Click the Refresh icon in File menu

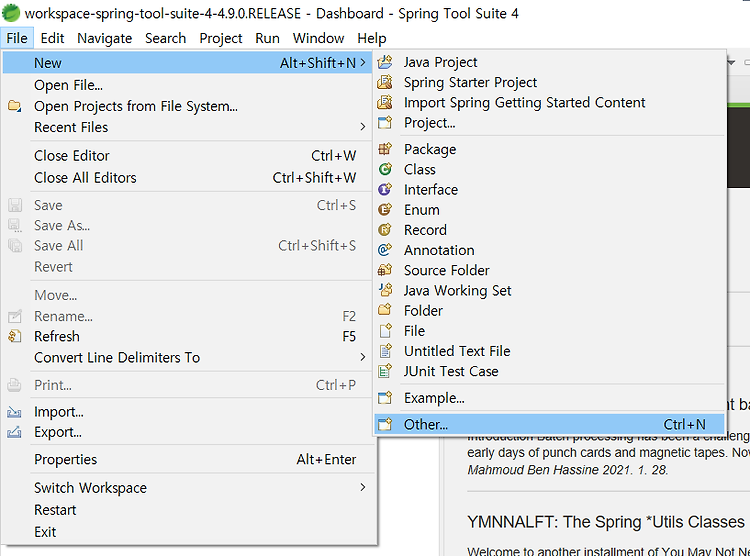tap(15, 336)
